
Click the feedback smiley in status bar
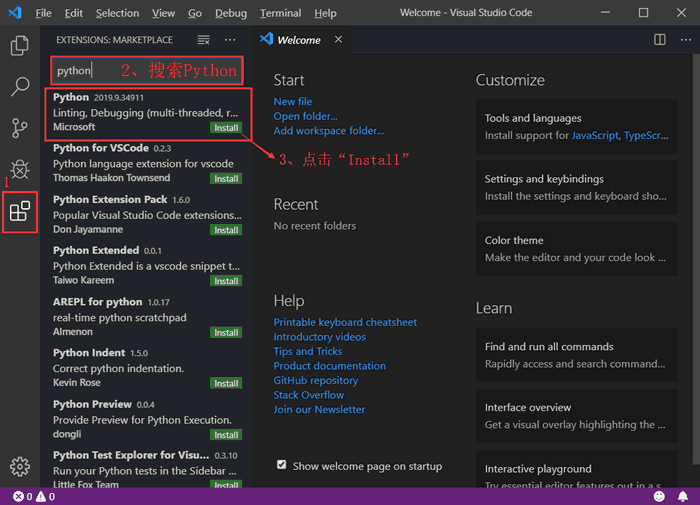[x=659, y=496]
